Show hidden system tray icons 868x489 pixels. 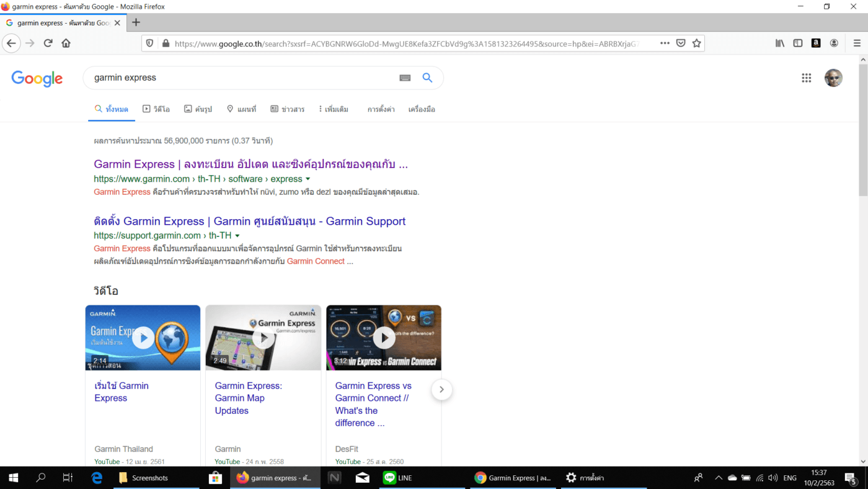point(719,478)
